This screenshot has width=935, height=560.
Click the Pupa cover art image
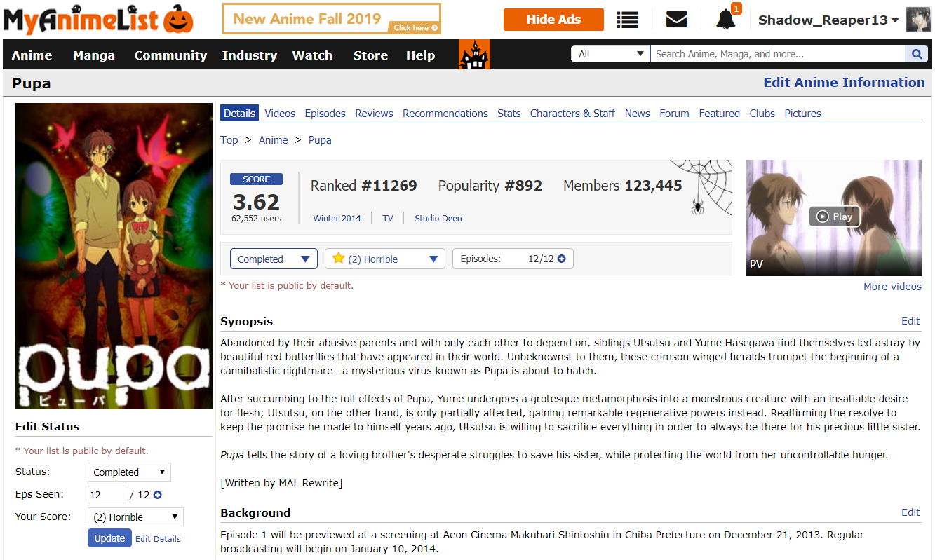[x=114, y=256]
